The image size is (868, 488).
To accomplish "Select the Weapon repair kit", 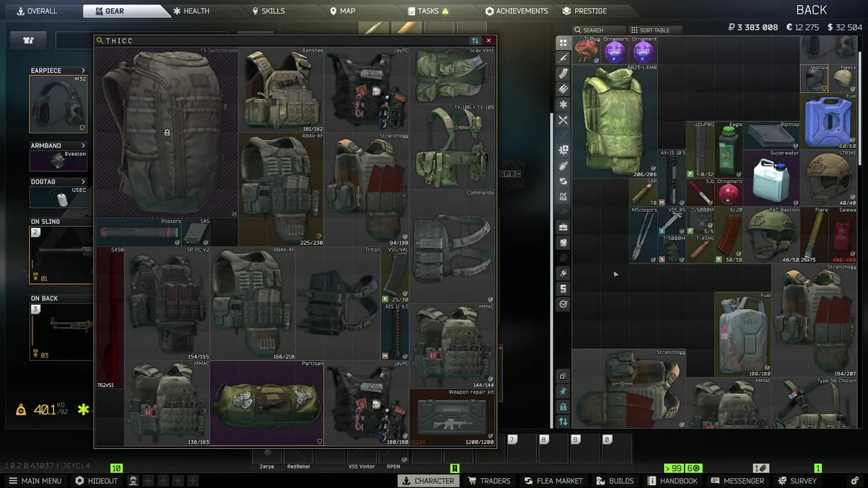I will point(452,417).
